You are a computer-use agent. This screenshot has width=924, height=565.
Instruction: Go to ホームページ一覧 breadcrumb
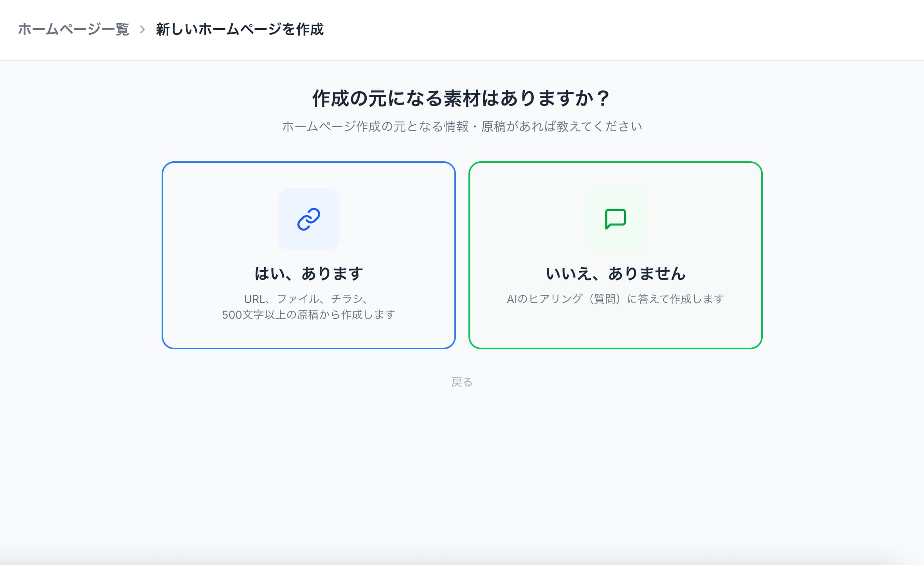(73, 29)
